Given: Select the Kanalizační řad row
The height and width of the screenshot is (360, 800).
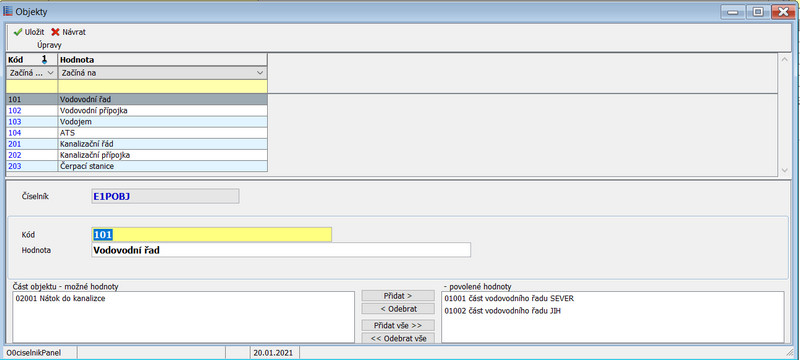Looking at the screenshot, I should pos(137,144).
